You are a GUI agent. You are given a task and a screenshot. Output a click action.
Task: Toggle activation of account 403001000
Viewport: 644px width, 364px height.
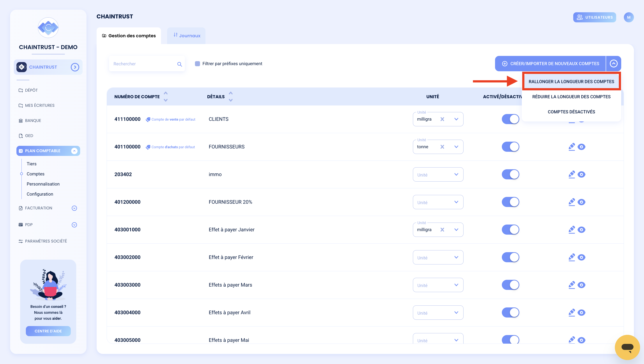pyautogui.click(x=510, y=230)
